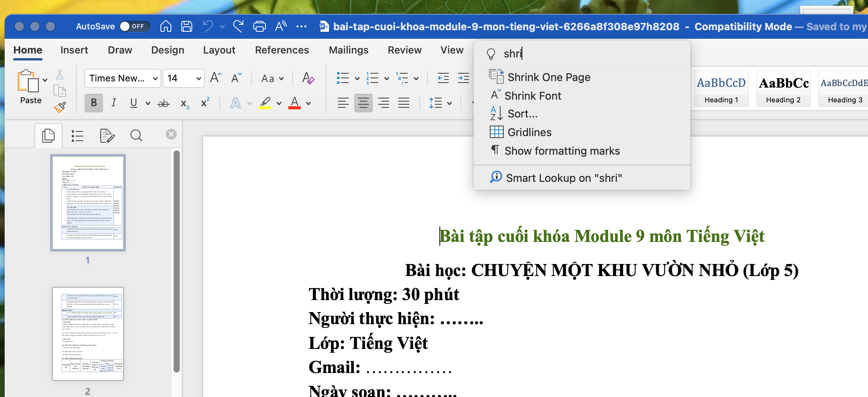This screenshot has width=868, height=397.
Task: Click Smart Lookup on "shri"
Action: click(x=582, y=178)
